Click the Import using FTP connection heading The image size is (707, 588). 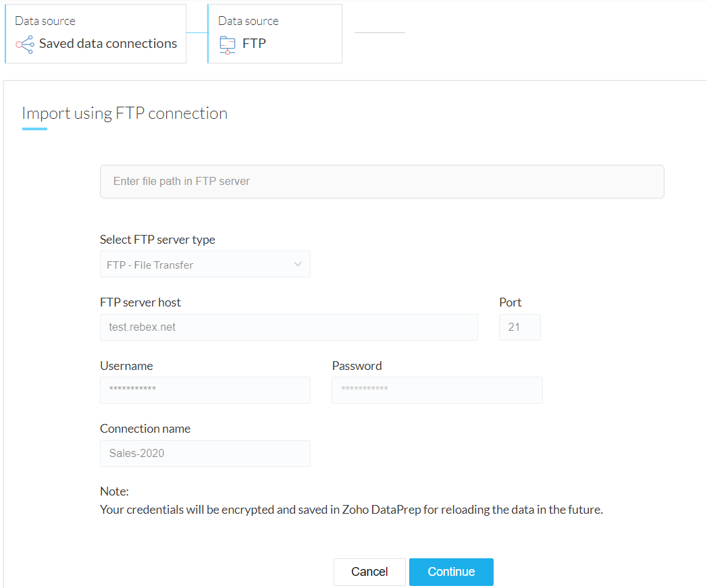coord(124,113)
